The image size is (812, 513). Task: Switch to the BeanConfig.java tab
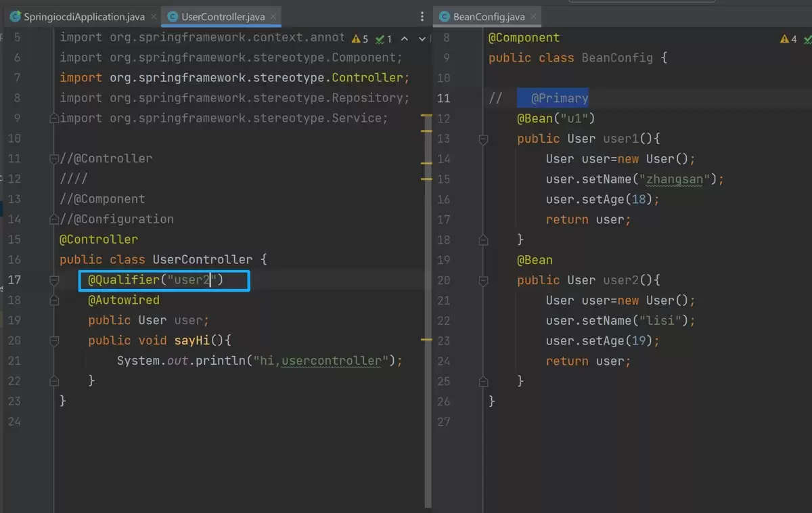(482, 16)
